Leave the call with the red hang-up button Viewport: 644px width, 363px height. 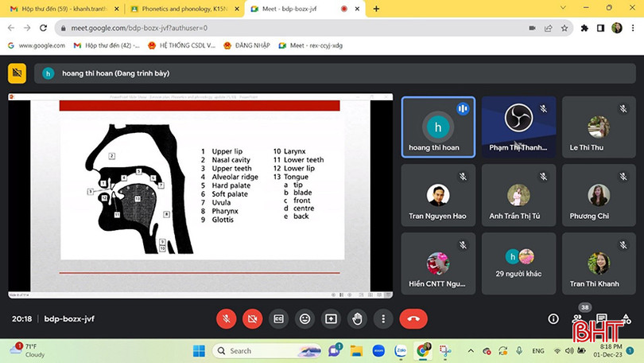tap(413, 318)
